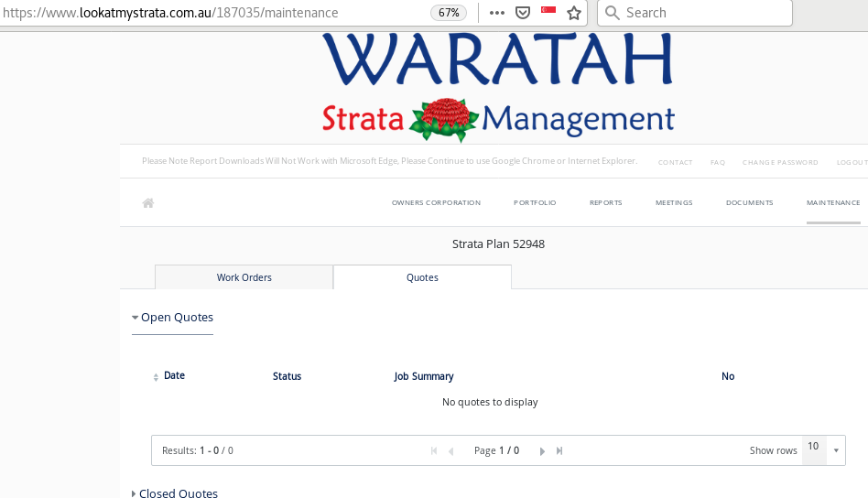
Task: Open the browser page actions ellipsis menu
Action: 497,13
